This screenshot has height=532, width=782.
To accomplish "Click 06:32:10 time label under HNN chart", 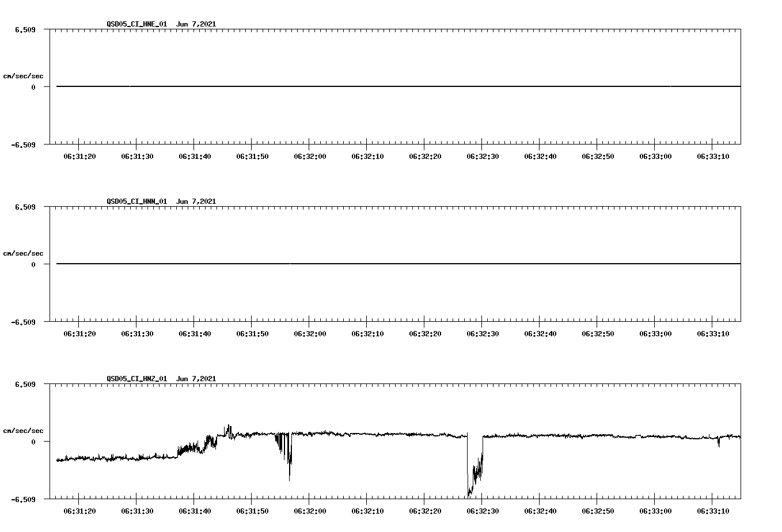I will pos(367,334).
